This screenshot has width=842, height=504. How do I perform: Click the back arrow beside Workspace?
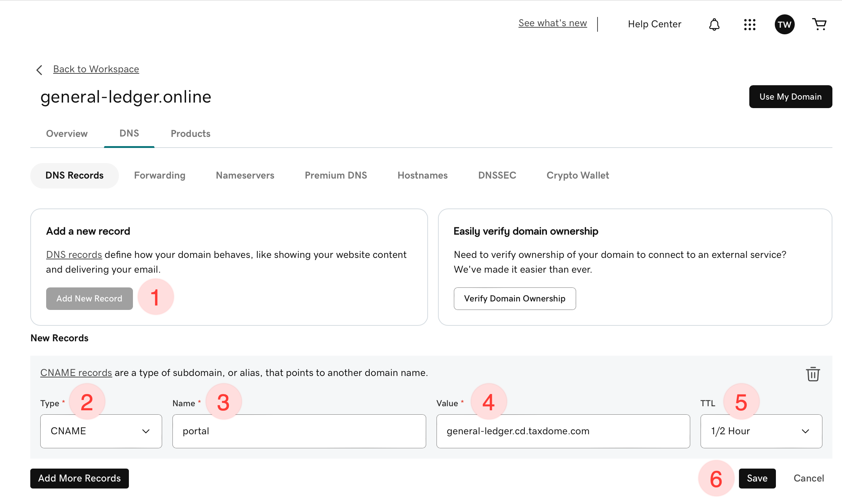tap(40, 70)
